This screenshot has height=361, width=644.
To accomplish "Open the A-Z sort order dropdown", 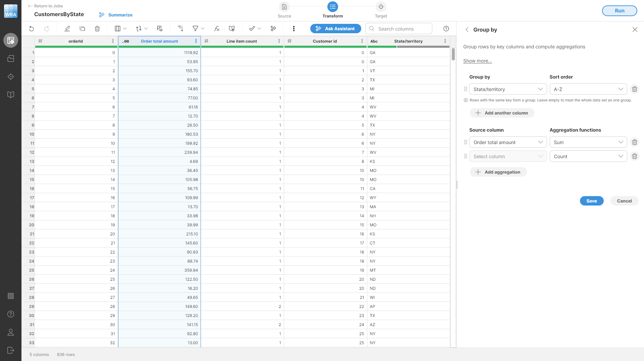I will point(588,89).
